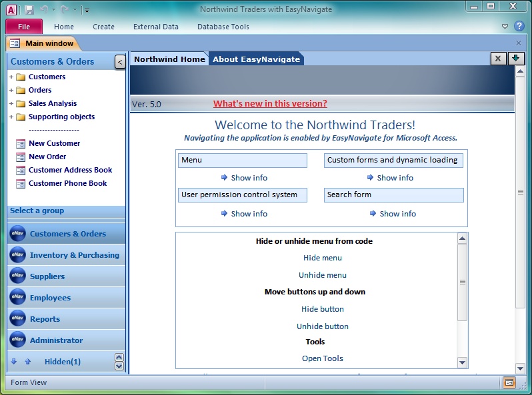532x395 pixels.
Task: Click the up chevron stepper beside Hidden(1)
Action: pyautogui.click(x=119, y=357)
